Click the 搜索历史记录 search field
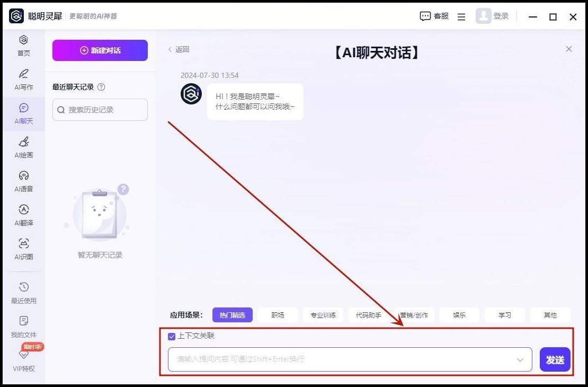This screenshot has width=588, height=387. [100, 110]
